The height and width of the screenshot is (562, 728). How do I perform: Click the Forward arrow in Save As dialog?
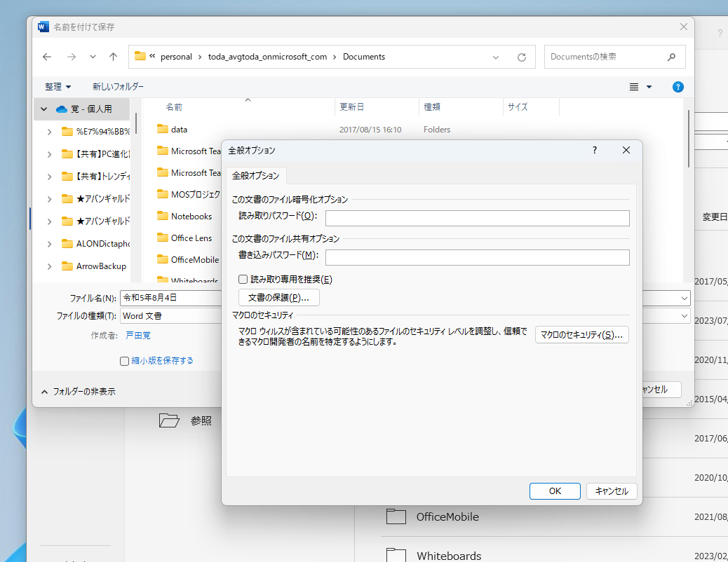[72, 57]
